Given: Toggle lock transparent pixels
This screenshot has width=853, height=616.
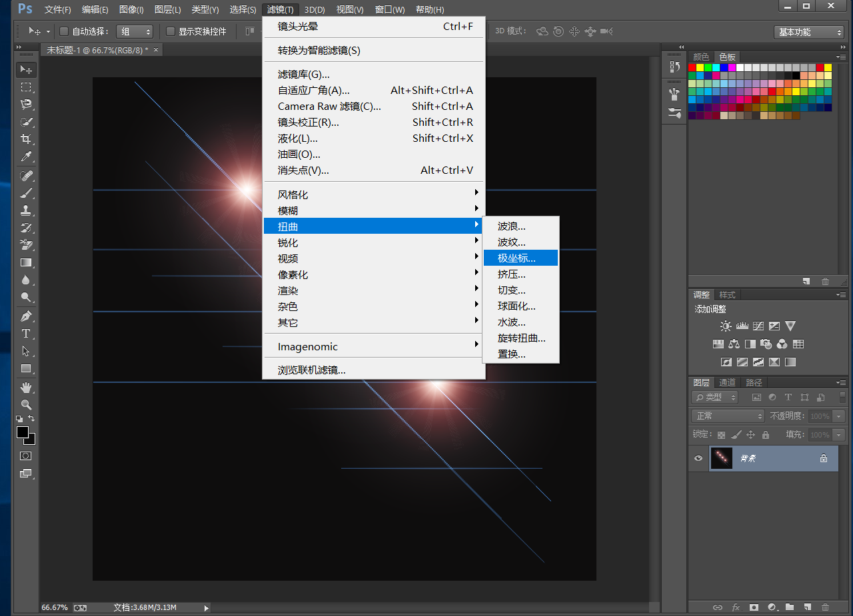Looking at the screenshot, I should (721, 435).
